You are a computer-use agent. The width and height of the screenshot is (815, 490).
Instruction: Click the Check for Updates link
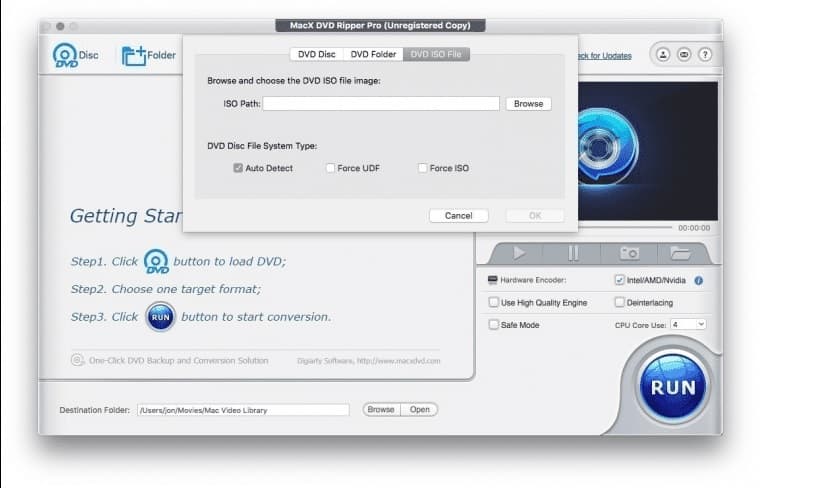[604, 56]
